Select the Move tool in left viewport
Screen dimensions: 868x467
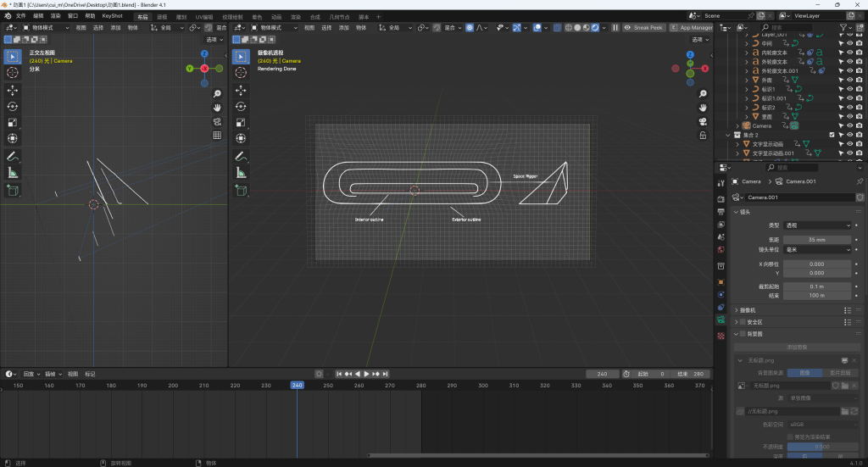[x=13, y=90]
